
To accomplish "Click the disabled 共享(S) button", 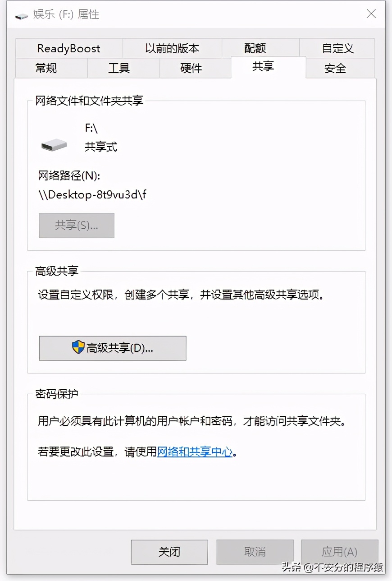I will pos(76,225).
